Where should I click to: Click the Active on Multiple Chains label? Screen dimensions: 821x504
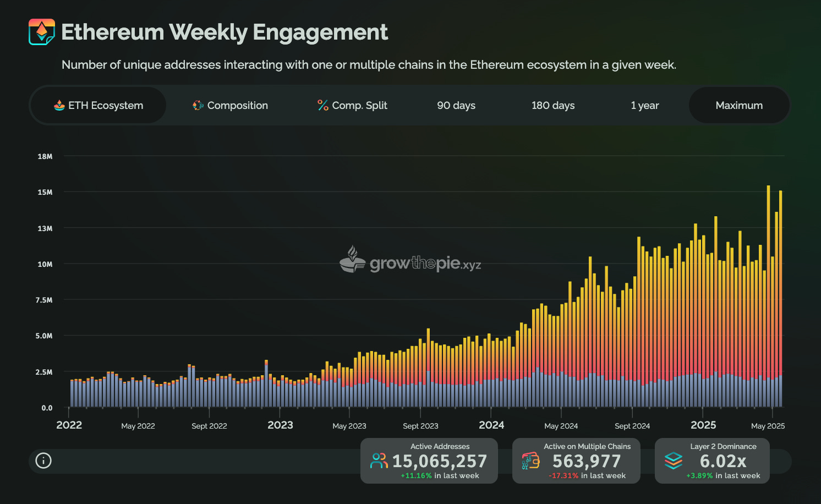pyautogui.click(x=587, y=446)
